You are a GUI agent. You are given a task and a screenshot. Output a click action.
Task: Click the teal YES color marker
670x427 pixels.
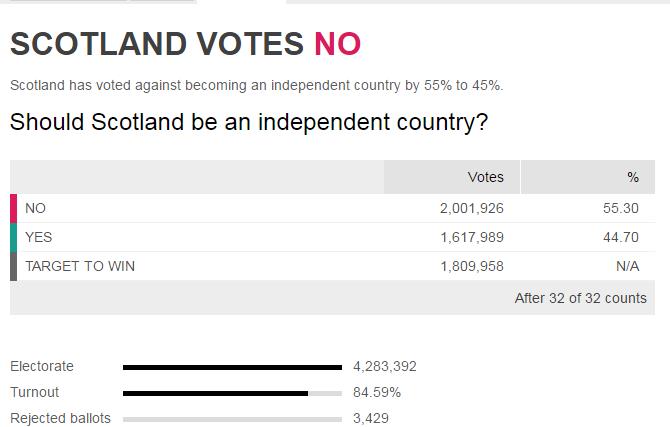click(14, 237)
